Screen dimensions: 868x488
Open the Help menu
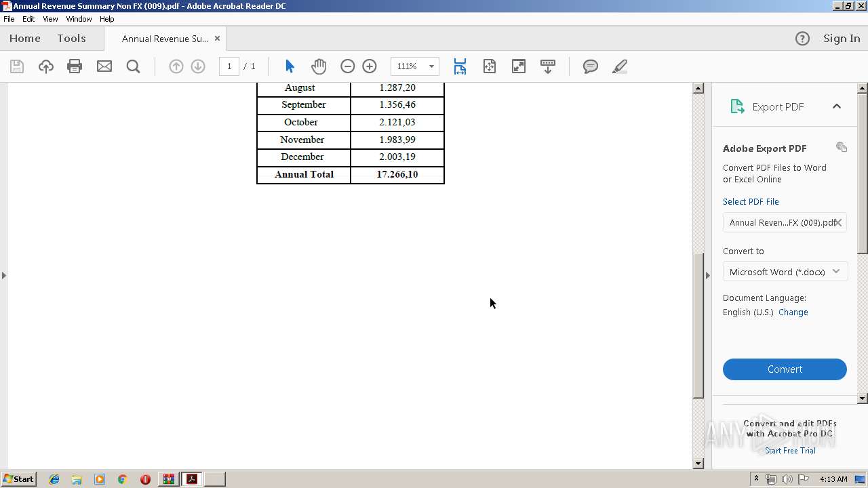pyautogui.click(x=107, y=19)
